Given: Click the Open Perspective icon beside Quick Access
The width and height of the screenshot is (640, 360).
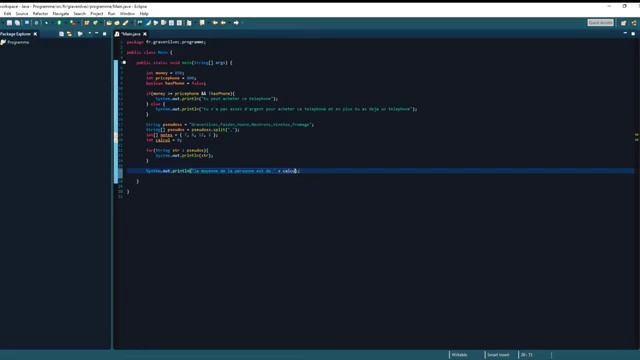Looking at the screenshot, I should pyautogui.click(x=623, y=23).
